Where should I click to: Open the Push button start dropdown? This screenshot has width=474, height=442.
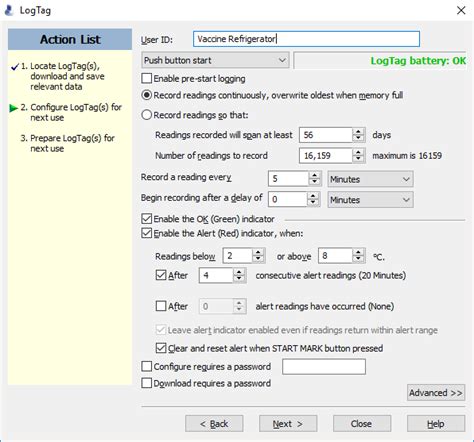tap(215, 60)
